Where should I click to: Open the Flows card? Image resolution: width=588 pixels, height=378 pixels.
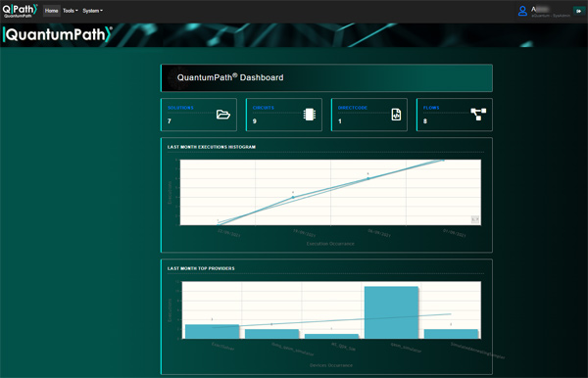click(455, 115)
